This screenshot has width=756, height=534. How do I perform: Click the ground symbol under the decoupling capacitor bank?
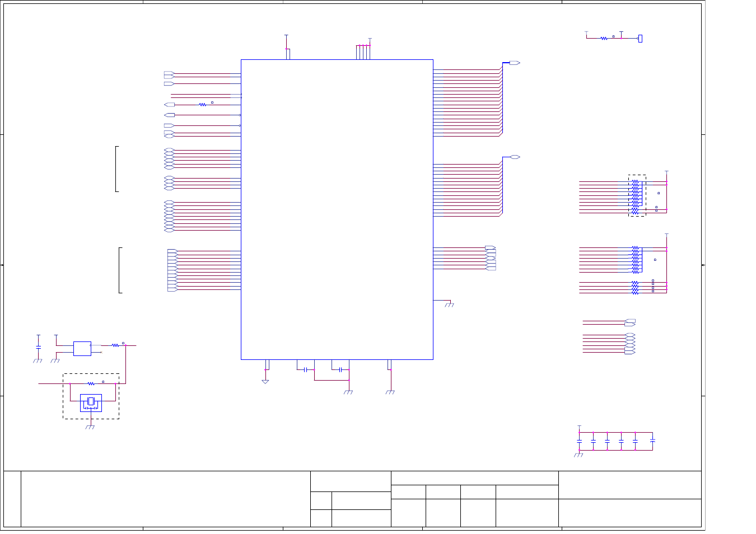point(578,455)
